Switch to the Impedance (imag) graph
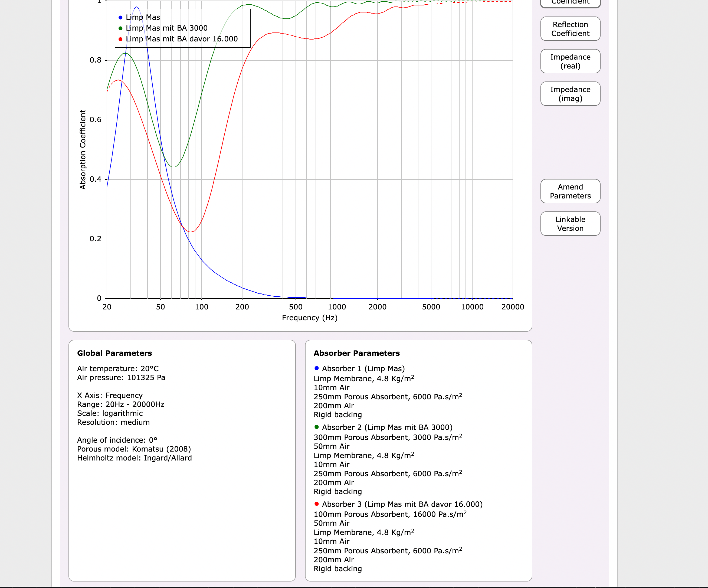This screenshot has width=708, height=588. click(570, 94)
